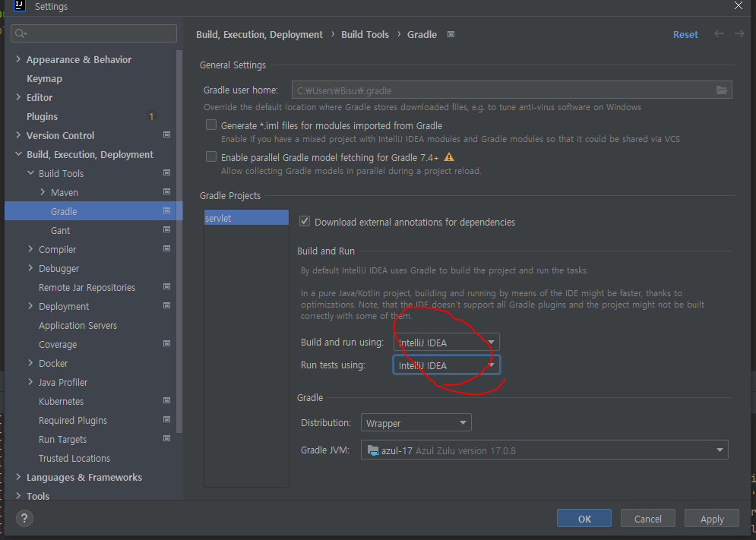Uncheck Download external annotations for dependencies
This screenshot has width=756, height=540.
tap(304, 221)
